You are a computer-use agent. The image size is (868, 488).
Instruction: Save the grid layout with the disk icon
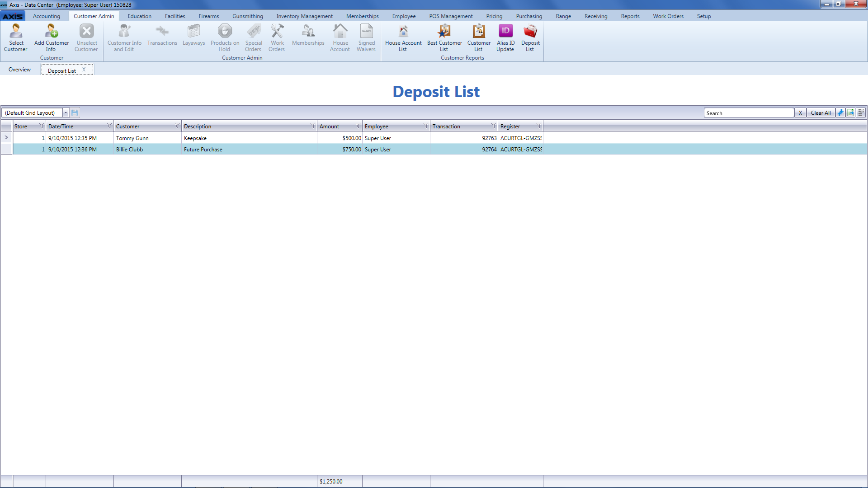75,113
